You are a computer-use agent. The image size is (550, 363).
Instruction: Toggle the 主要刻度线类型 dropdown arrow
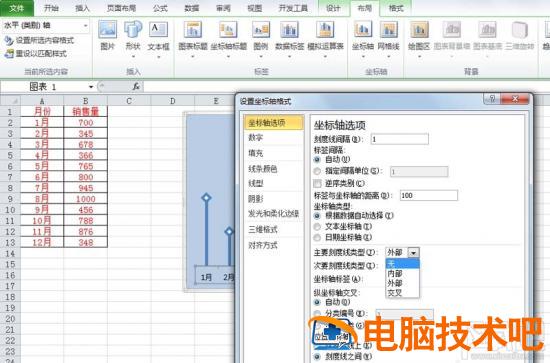click(x=414, y=253)
